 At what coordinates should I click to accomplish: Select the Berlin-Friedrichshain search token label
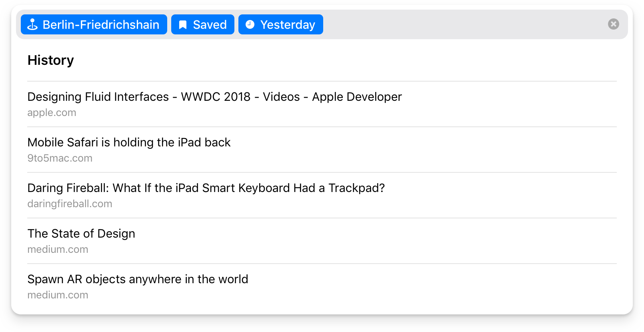[x=101, y=25]
